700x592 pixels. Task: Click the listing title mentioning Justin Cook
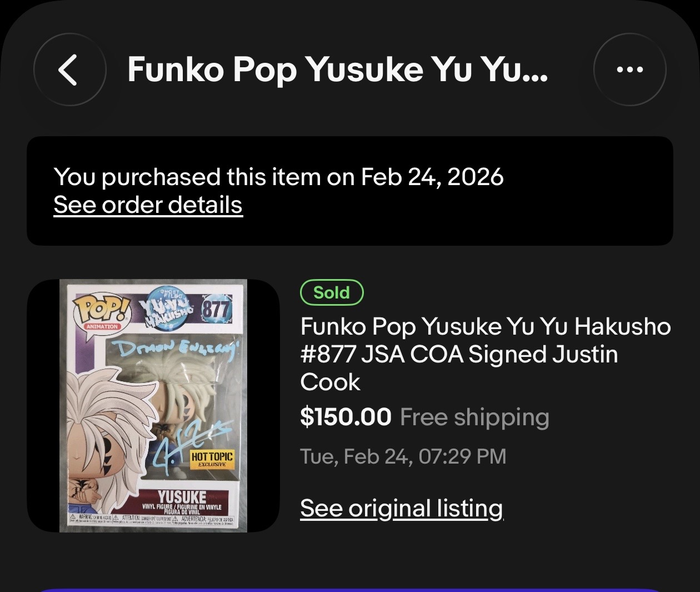[485, 354]
